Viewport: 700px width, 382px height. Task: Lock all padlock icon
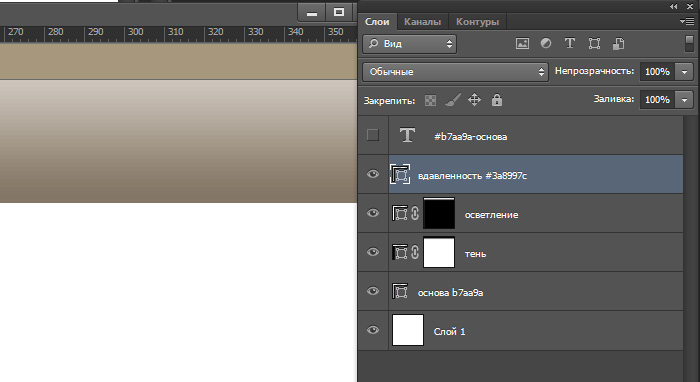[x=497, y=100]
